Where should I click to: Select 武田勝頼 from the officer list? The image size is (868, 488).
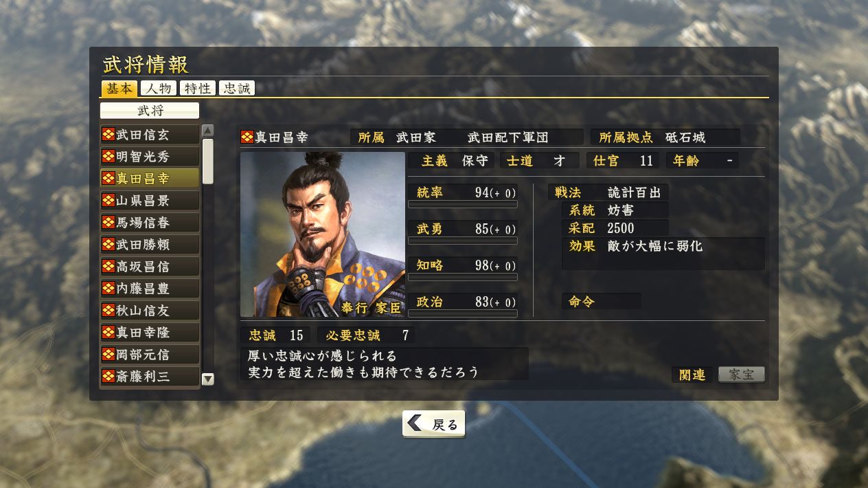(x=150, y=245)
